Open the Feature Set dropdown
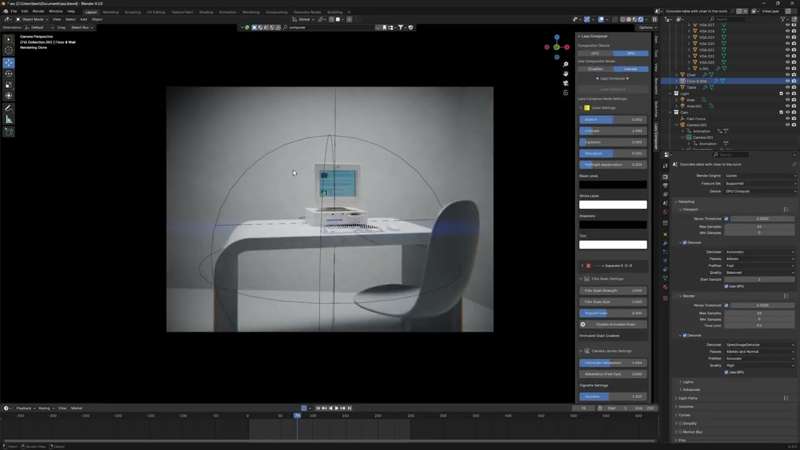This screenshot has height=450, width=800. coord(760,183)
